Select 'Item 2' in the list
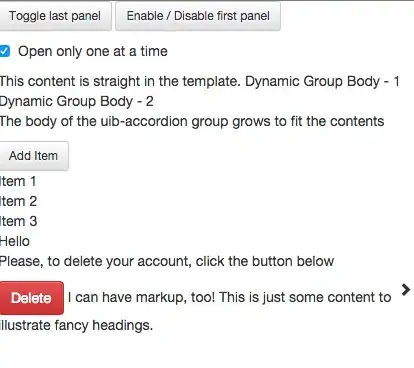 (18, 202)
